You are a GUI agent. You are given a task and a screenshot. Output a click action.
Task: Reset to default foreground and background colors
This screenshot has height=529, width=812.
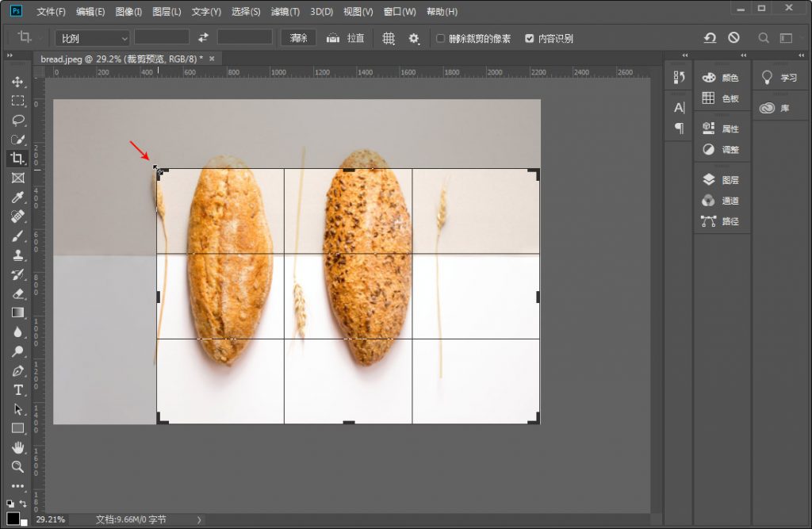coord(10,504)
